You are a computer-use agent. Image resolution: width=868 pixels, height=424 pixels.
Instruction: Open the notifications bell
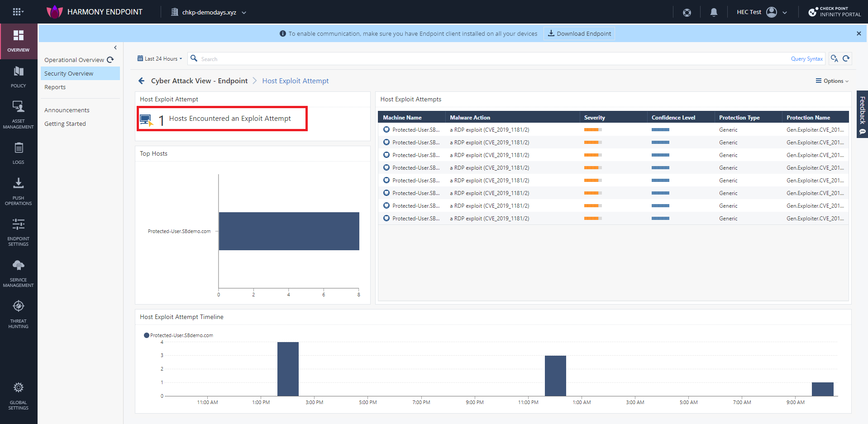[x=714, y=12]
